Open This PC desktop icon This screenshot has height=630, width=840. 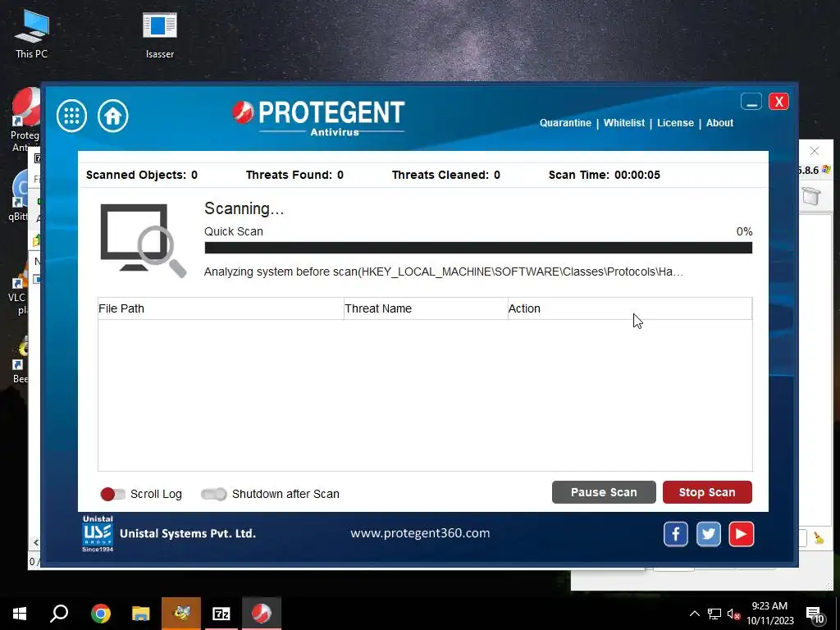[32, 33]
